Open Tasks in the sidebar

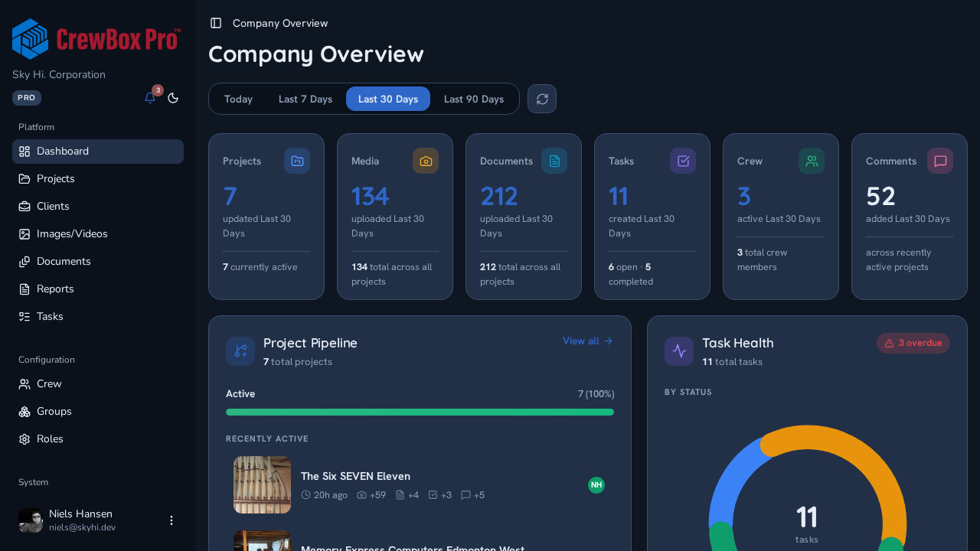pos(98,317)
